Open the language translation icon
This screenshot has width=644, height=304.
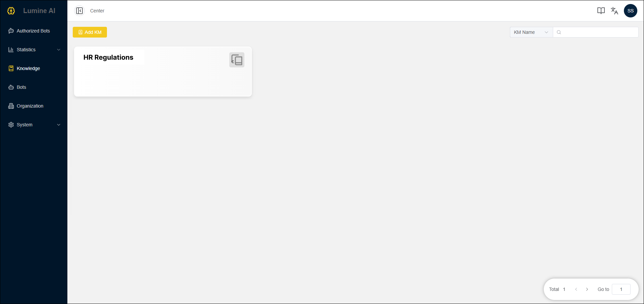click(x=614, y=11)
